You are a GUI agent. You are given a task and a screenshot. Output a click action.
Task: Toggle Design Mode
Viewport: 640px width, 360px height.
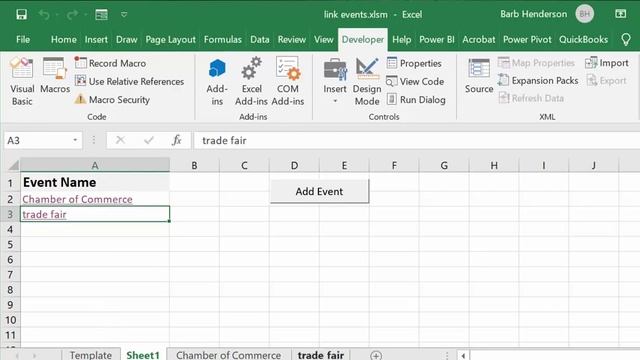click(x=367, y=82)
